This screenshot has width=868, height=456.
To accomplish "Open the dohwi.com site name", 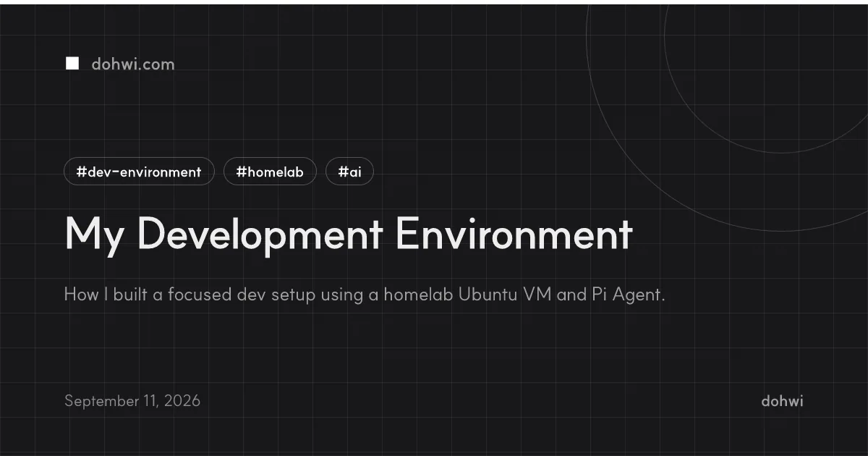I will point(133,64).
